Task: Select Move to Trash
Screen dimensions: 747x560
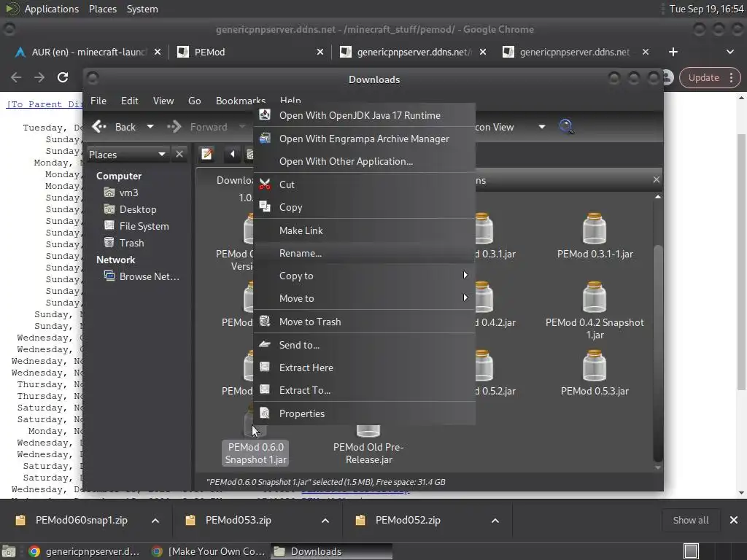Action: (365, 322)
